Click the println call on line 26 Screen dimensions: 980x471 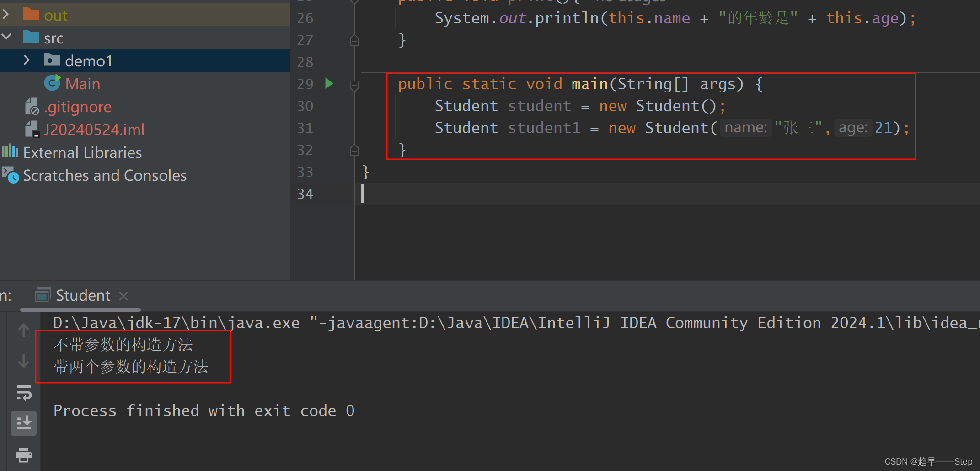pyautogui.click(x=567, y=18)
